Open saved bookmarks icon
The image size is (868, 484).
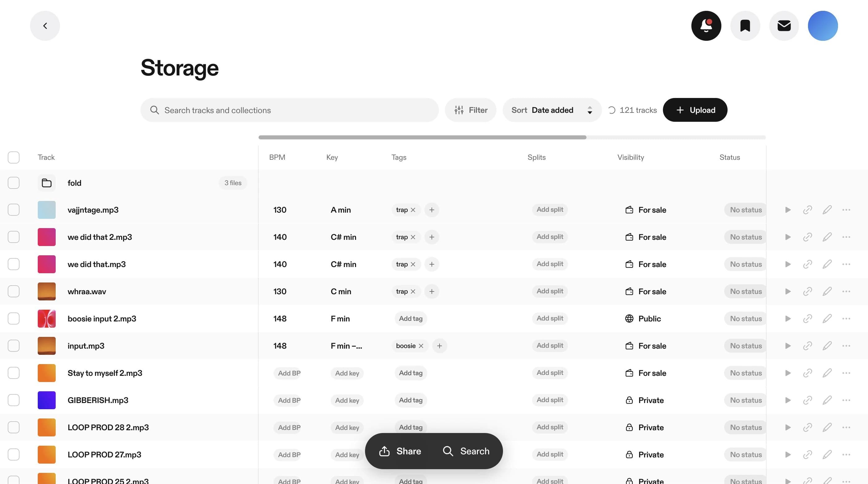[x=745, y=26]
